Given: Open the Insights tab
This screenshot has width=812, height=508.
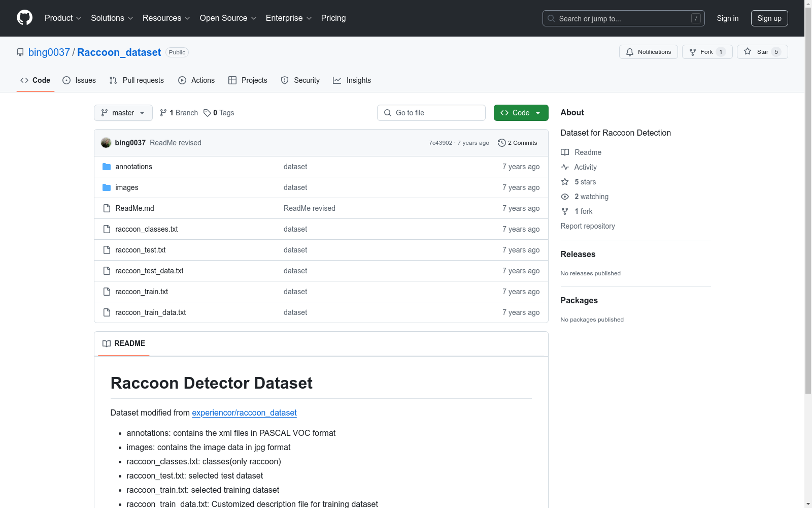Looking at the screenshot, I should coord(352,80).
